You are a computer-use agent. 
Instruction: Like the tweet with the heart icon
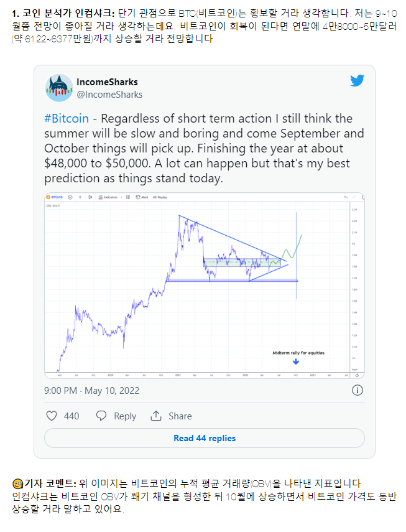coord(52,416)
